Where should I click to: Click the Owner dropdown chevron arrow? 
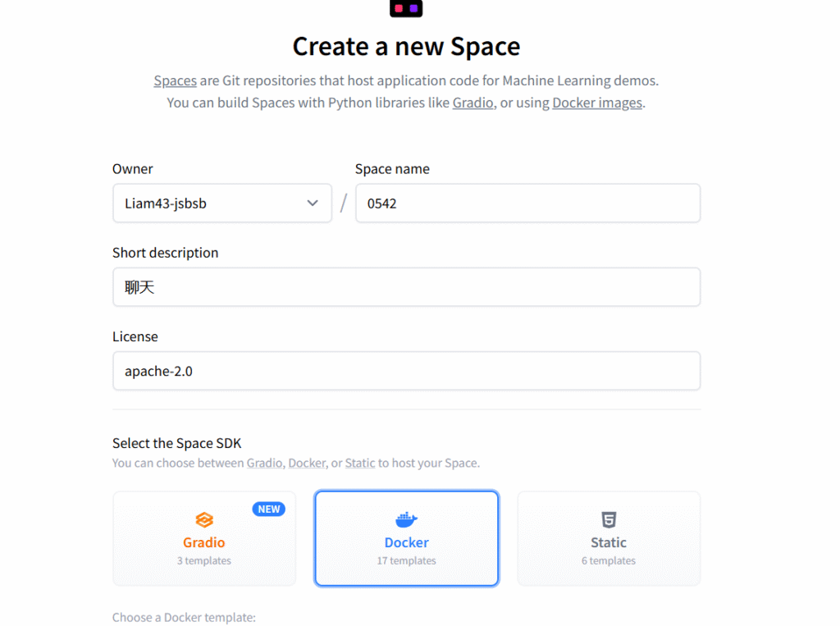[x=313, y=203]
